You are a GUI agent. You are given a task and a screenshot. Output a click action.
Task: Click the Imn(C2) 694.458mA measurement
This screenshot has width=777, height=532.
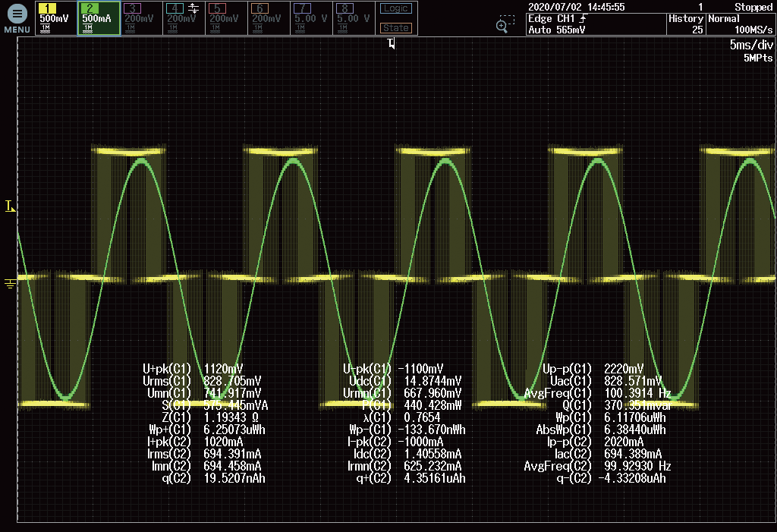click(206, 466)
